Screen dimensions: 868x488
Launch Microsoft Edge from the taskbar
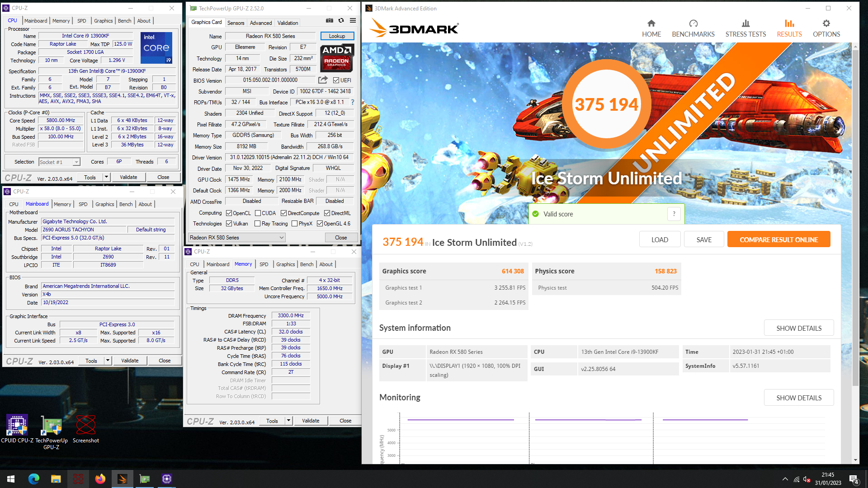(33, 479)
